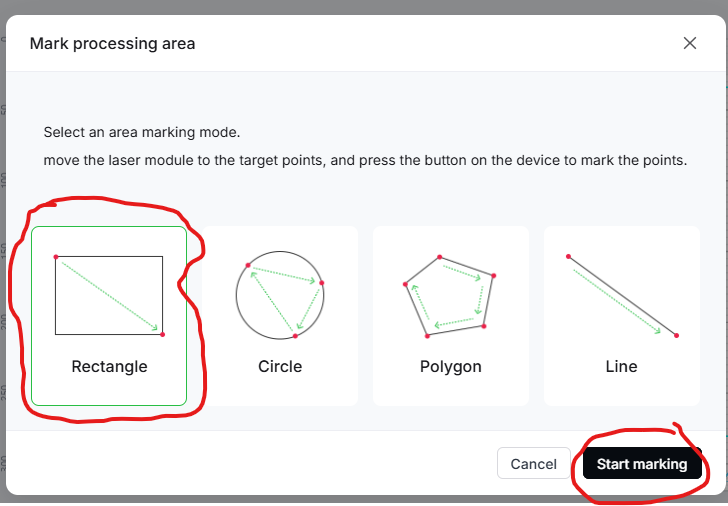Click the circle diagram with three points
This screenshot has width=728, height=506.
(280, 295)
